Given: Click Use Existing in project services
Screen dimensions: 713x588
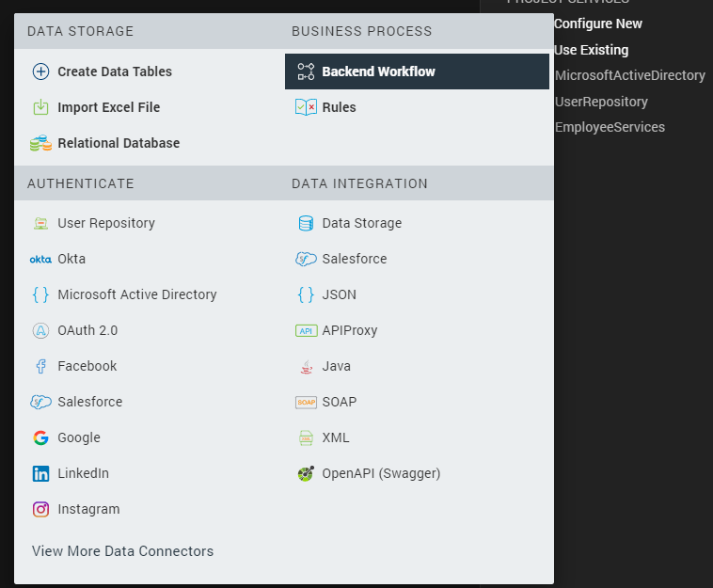Looking at the screenshot, I should pyautogui.click(x=592, y=50).
